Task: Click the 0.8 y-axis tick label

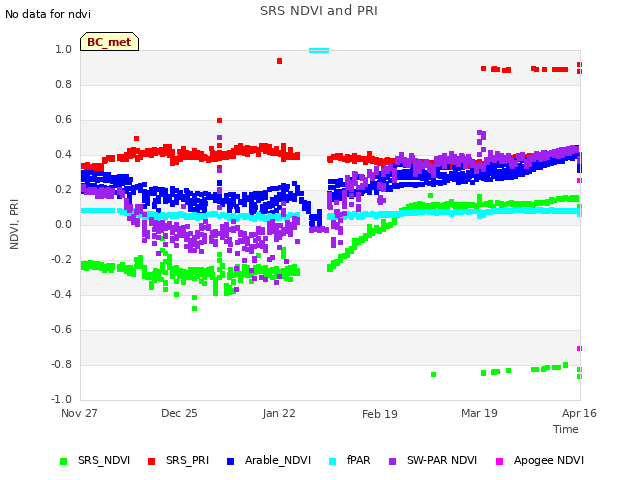Action: 63,84
